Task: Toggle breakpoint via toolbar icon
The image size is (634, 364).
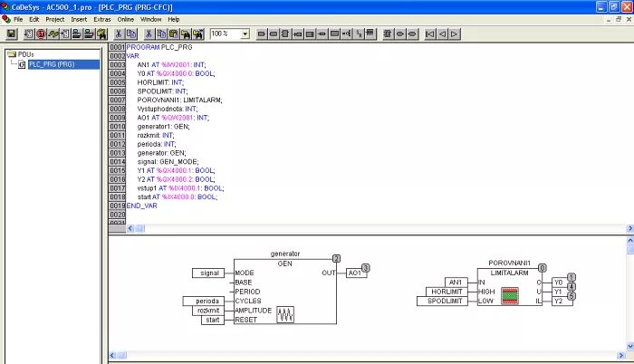Action: 64,34
